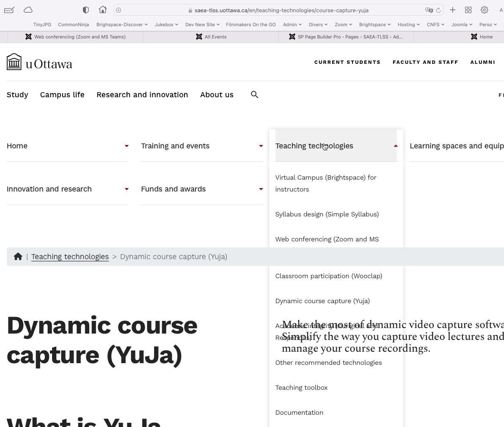Image resolution: width=504 pixels, height=427 pixels.
Task: Click Teaching technologies breadcrumb link
Action: click(70, 257)
